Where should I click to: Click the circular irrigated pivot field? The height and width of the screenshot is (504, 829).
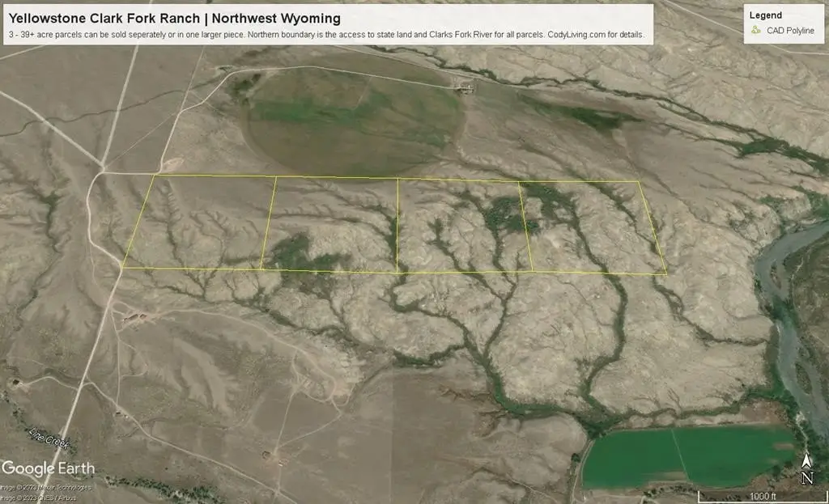355,120
